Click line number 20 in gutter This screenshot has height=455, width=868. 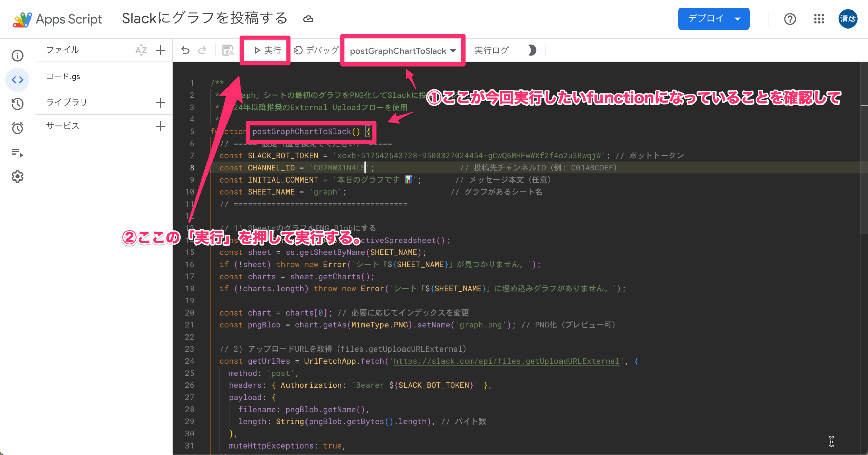coord(190,313)
